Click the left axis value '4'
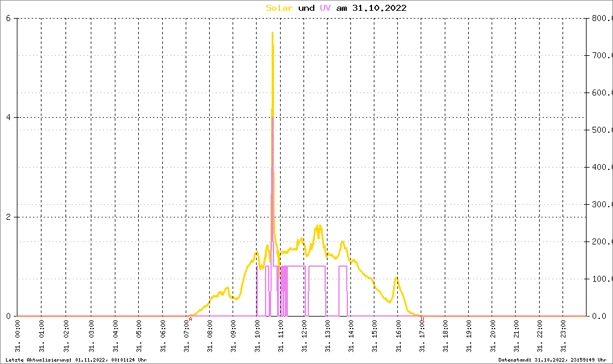The image size is (613, 364). [8, 118]
